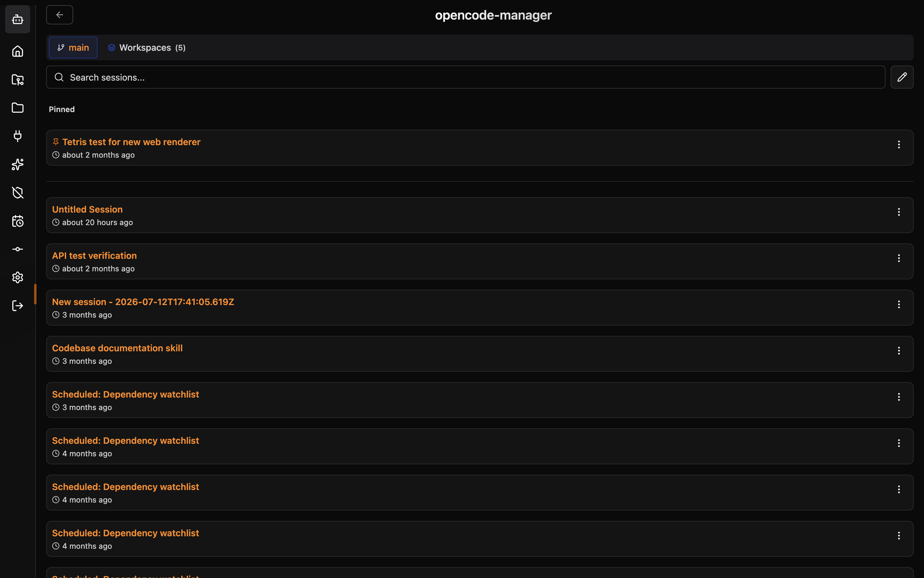924x578 pixels.
Task: Open the robot logo icon in sidebar
Action: pos(18,19)
